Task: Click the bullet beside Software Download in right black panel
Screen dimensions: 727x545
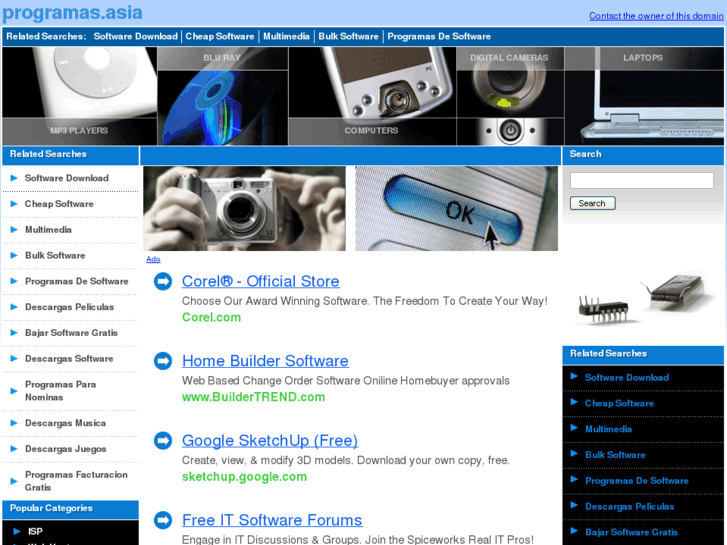Action: click(574, 376)
